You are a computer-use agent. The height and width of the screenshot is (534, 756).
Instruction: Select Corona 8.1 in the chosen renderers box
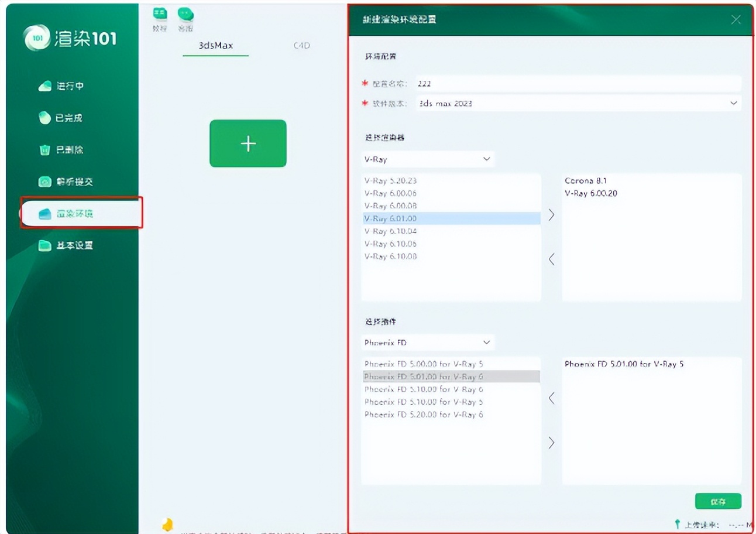click(586, 181)
